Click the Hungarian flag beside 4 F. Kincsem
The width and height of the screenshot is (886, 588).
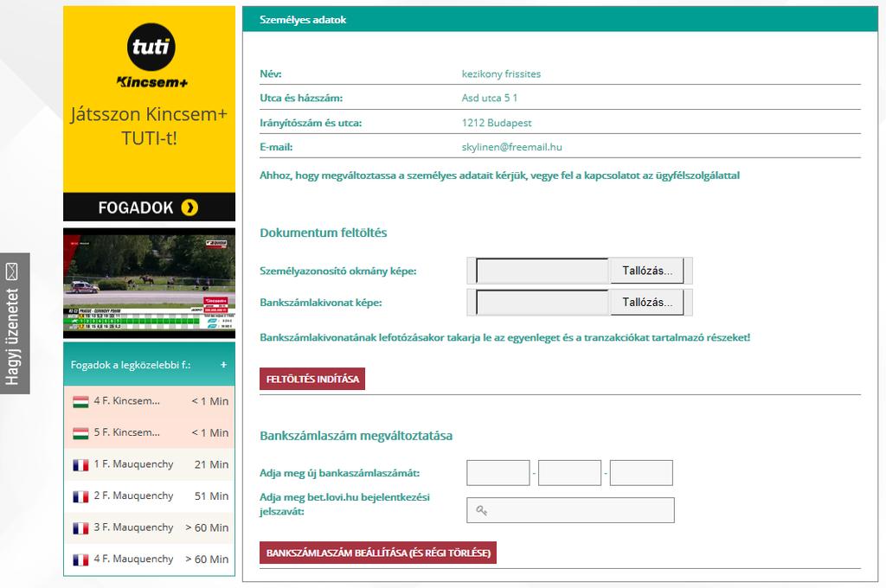click(80, 401)
